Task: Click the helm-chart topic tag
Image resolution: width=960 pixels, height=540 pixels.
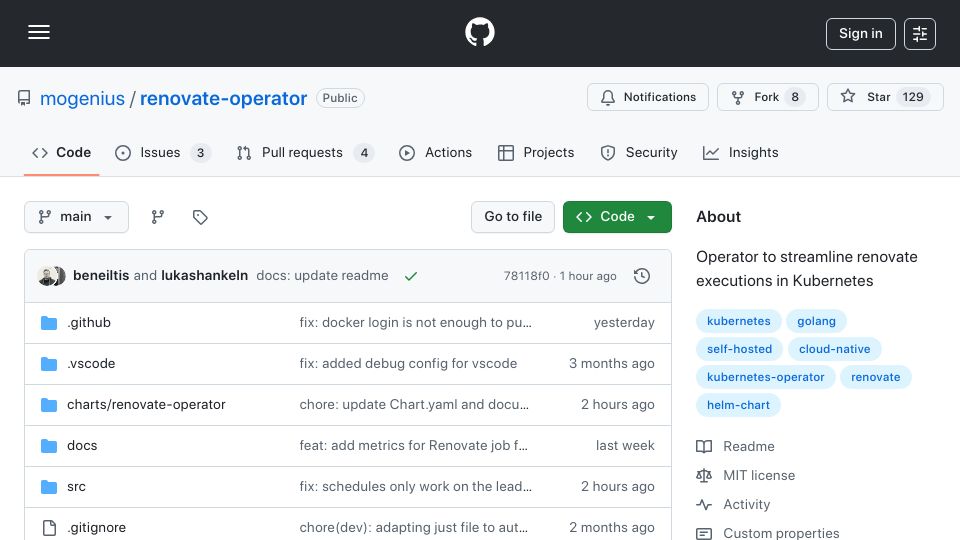Action: pos(738,405)
